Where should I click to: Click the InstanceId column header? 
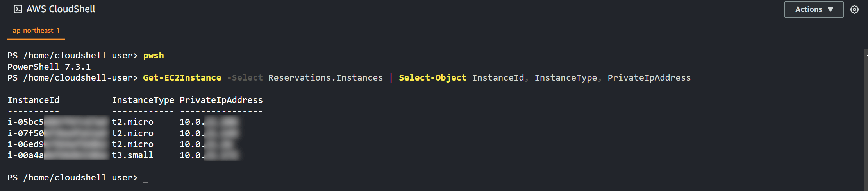pyautogui.click(x=34, y=100)
